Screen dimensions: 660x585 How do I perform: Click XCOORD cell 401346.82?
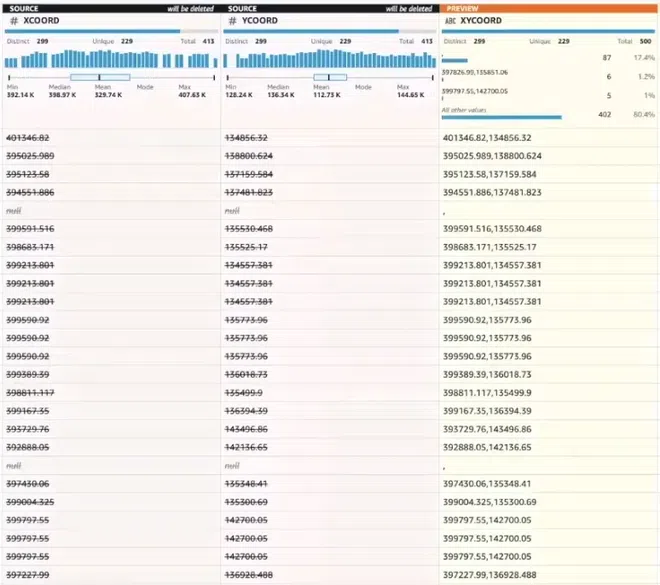tap(27, 138)
